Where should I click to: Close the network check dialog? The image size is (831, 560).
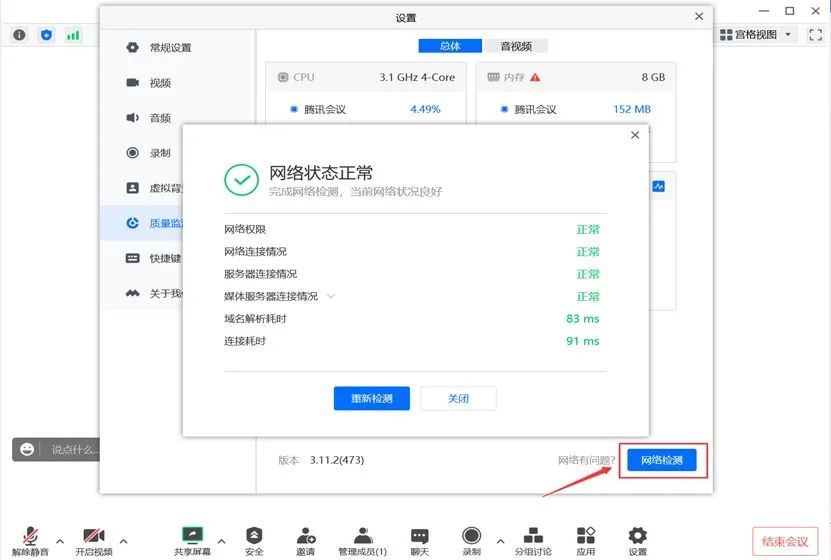pyautogui.click(x=635, y=135)
